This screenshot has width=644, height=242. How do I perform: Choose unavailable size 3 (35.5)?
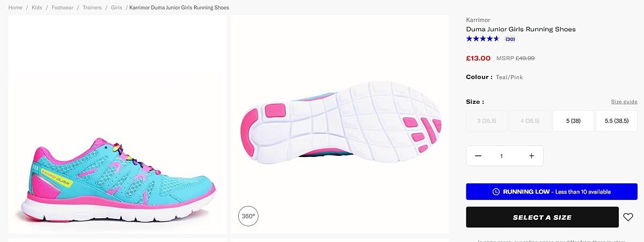(486, 121)
